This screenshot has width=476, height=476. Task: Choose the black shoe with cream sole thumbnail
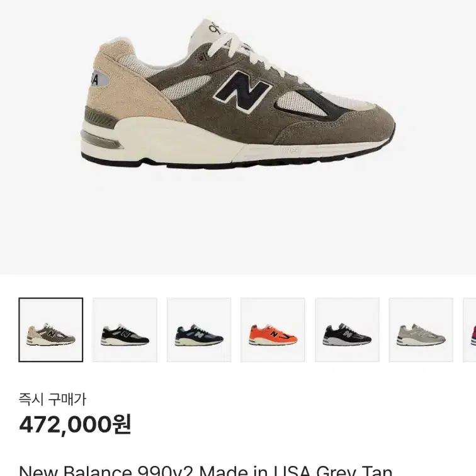click(x=125, y=330)
